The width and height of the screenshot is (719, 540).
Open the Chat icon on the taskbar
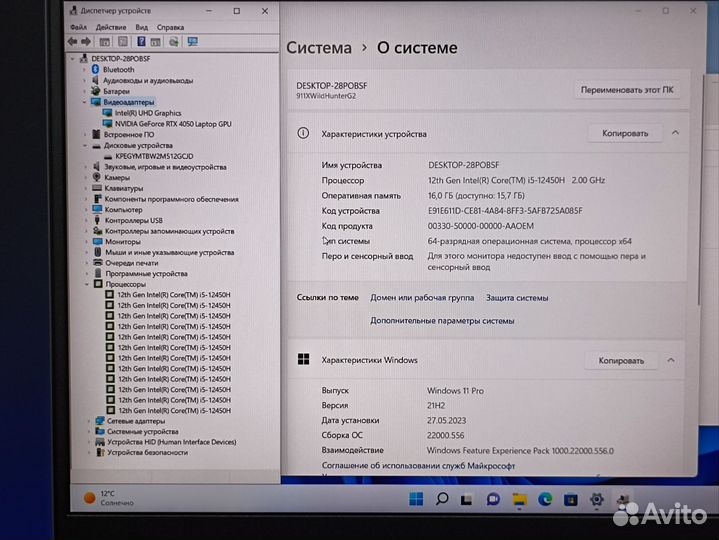(x=493, y=499)
